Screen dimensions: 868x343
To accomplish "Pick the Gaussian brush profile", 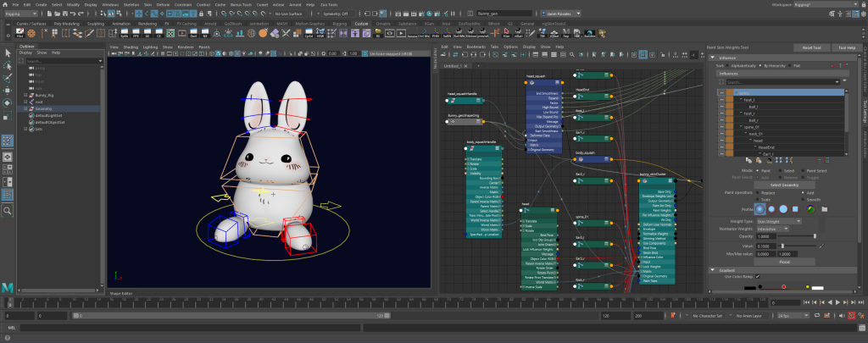I will [760, 208].
